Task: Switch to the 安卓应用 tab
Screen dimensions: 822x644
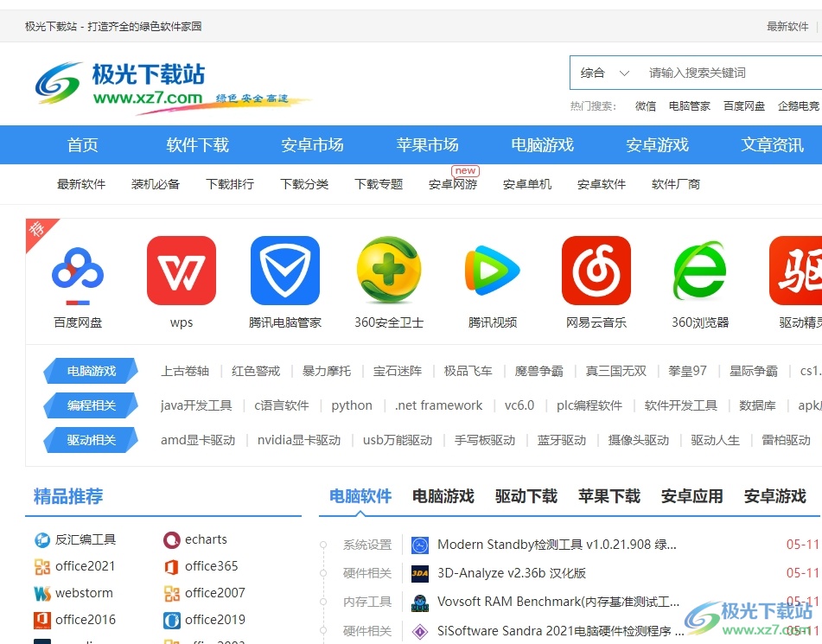Action: click(x=692, y=496)
